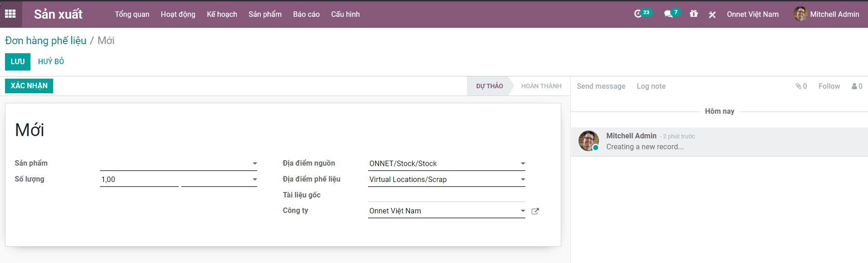868x263 pixels.
Task: Open the apps grid menu icon
Action: pos(10,14)
